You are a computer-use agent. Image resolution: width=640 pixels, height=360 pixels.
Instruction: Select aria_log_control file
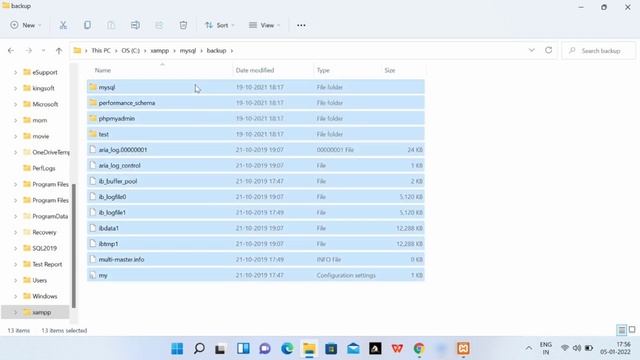point(256,165)
